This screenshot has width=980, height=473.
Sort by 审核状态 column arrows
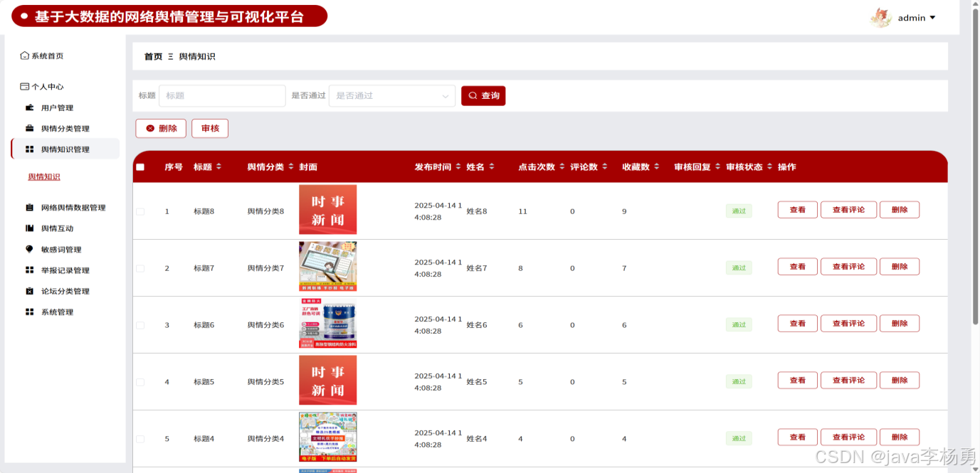click(x=769, y=166)
